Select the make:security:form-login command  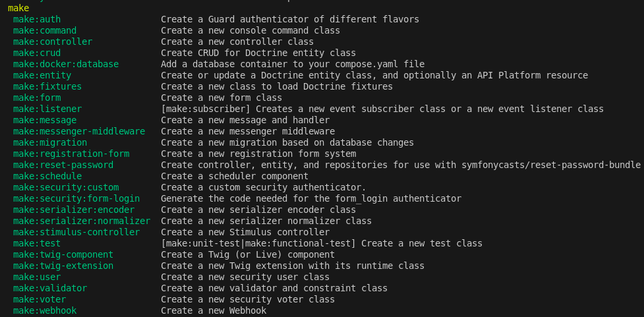coord(76,199)
